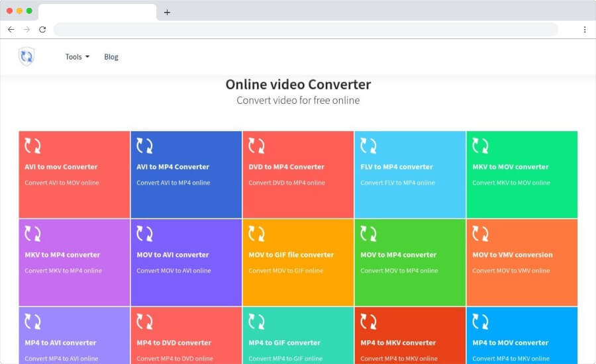
Task: Click convert icon on AVI to MP4 card
Action: pos(144,146)
